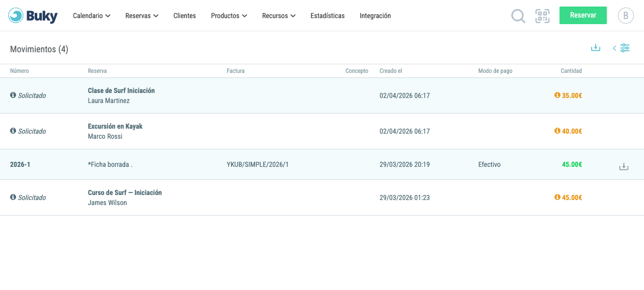Download the Movimientos list export
The height and width of the screenshot is (290, 644).
point(596,48)
